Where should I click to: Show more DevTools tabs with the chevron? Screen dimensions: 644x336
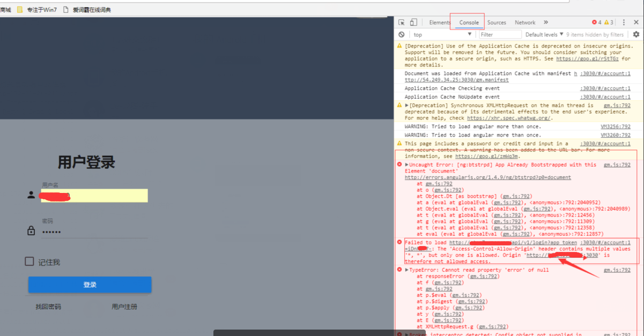pos(546,23)
